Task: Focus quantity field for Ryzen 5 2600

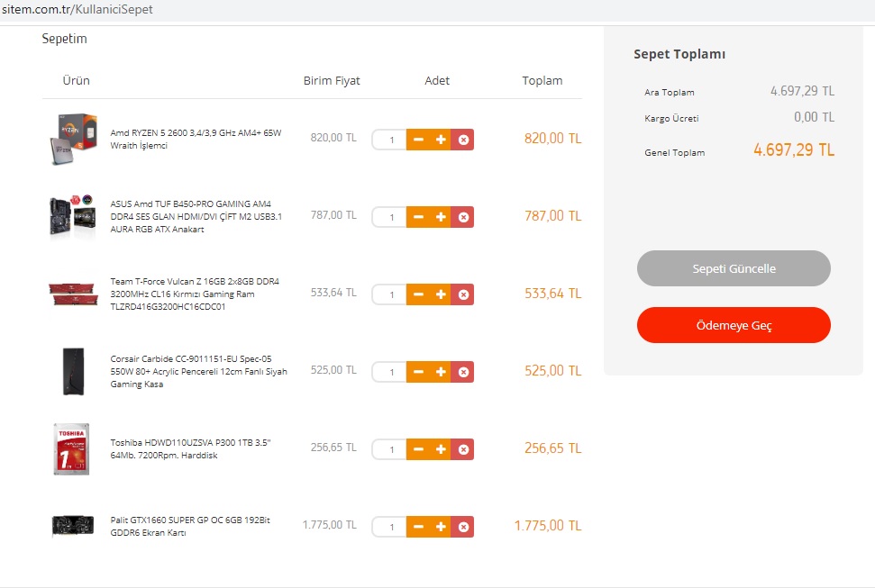Action: pyautogui.click(x=389, y=140)
